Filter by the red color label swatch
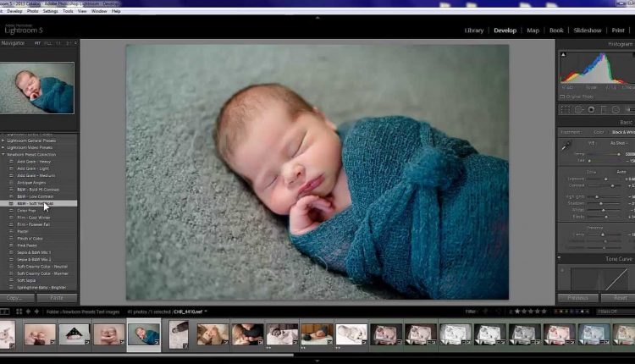This screenshot has height=364, width=635. click(x=555, y=312)
